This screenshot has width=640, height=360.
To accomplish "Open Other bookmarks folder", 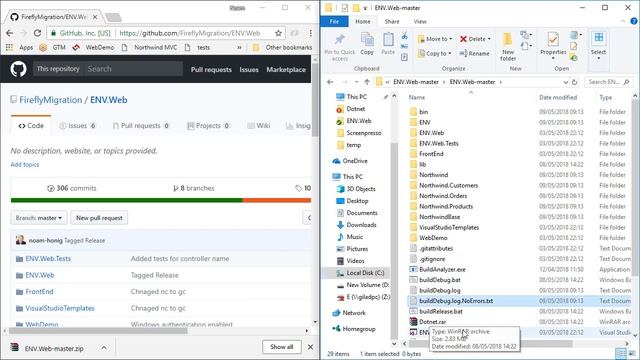I will point(282,47).
